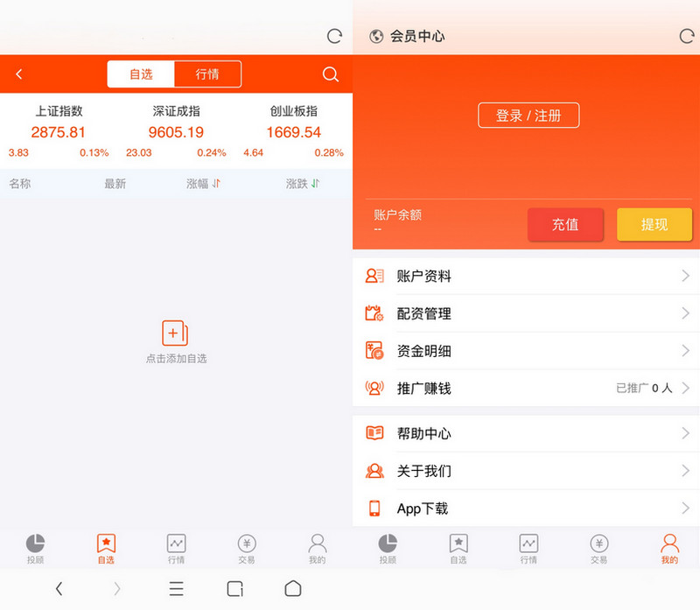The width and height of the screenshot is (700, 610).
Task: Tap the 点击添加自选 label
Action: (x=177, y=359)
